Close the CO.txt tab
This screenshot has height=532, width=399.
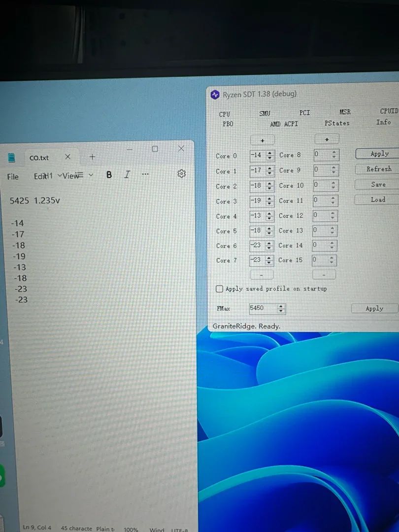tap(67, 157)
